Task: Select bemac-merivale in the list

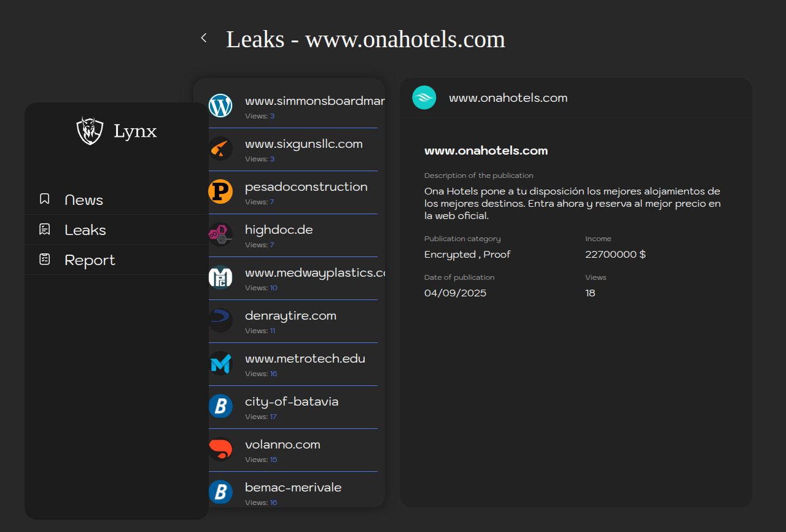Action: coord(293,491)
